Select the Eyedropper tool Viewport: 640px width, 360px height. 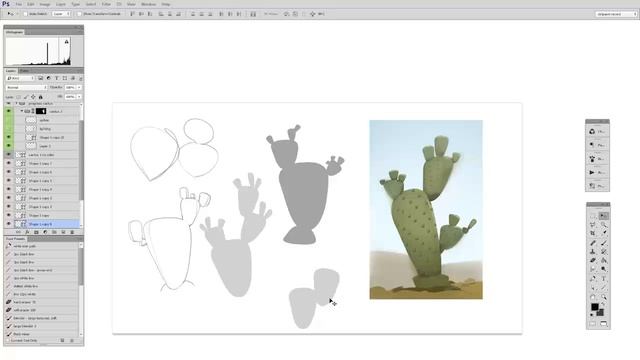point(603,233)
